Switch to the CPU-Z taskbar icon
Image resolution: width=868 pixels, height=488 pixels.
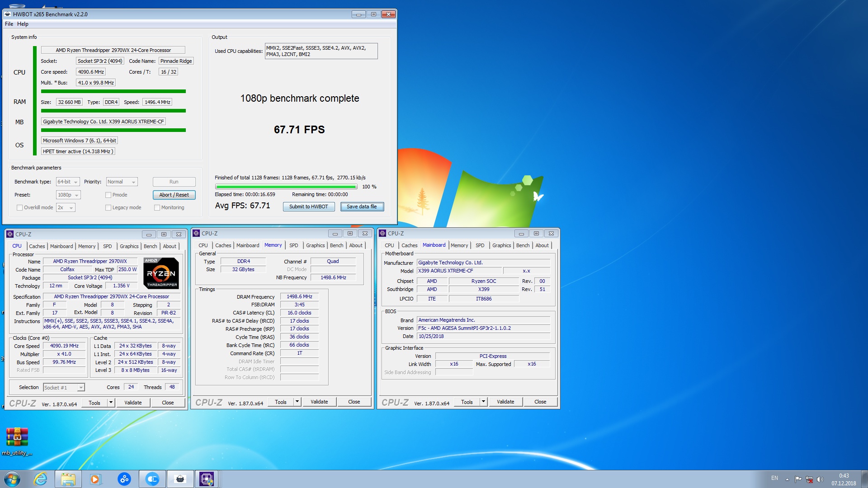click(x=207, y=479)
